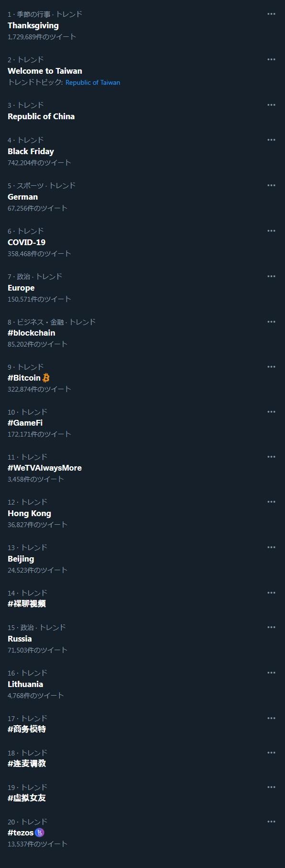Open more options for Welcome to Taiwan

[x=271, y=59]
